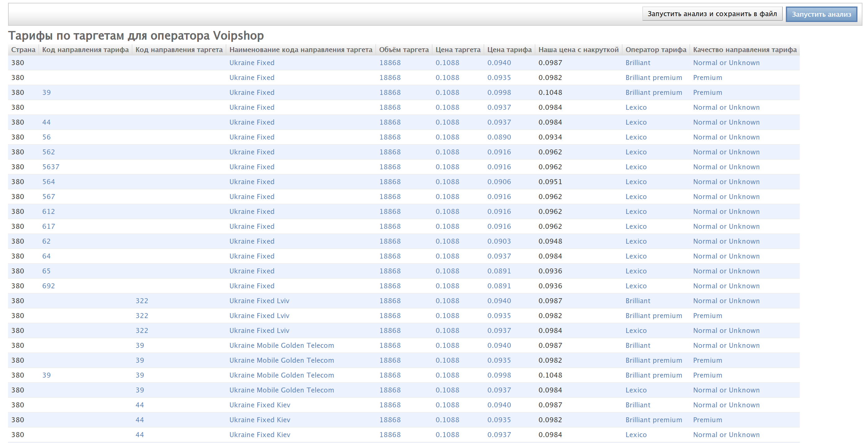Click tariff direction code 56

(x=46, y=137)
